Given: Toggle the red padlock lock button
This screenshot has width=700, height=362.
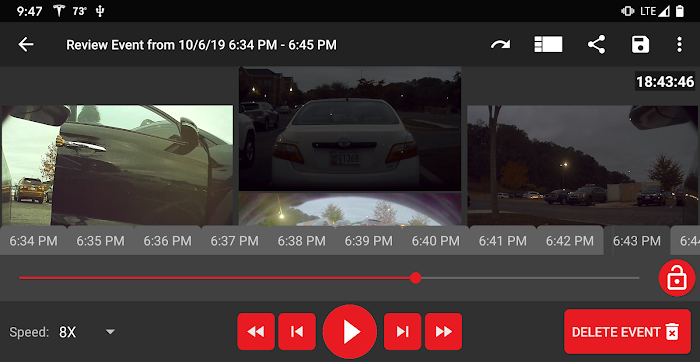Looking at the screenshot, I should pyautogui.click(x=677, y=278).
